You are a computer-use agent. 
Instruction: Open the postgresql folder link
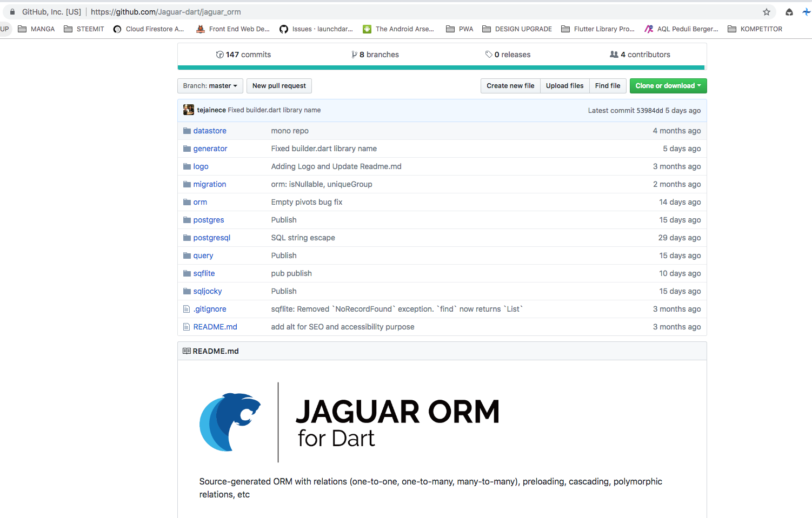pyautogui.click(x=212, y=238)
